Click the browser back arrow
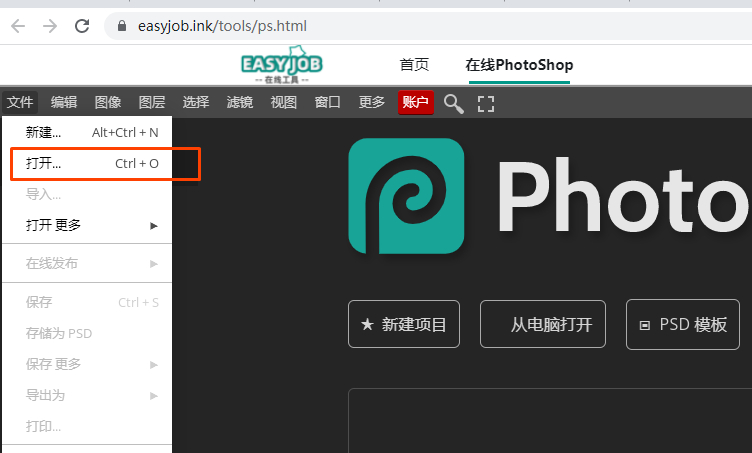This screenshot has width=752, height=453. pos(18,26)
